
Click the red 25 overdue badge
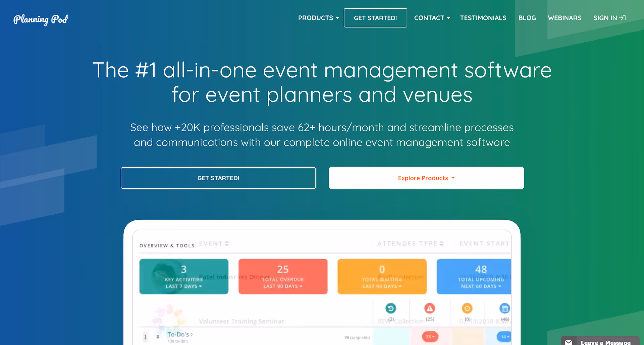[430, 337]
